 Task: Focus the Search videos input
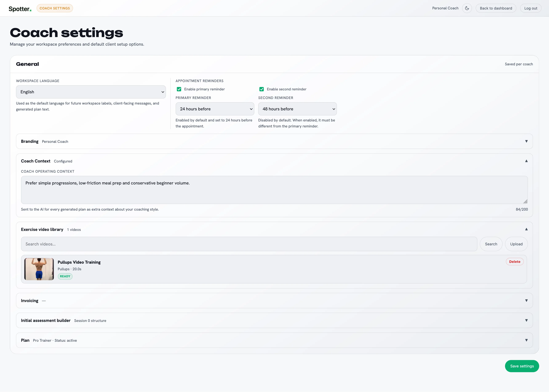(x=249, y=244)
